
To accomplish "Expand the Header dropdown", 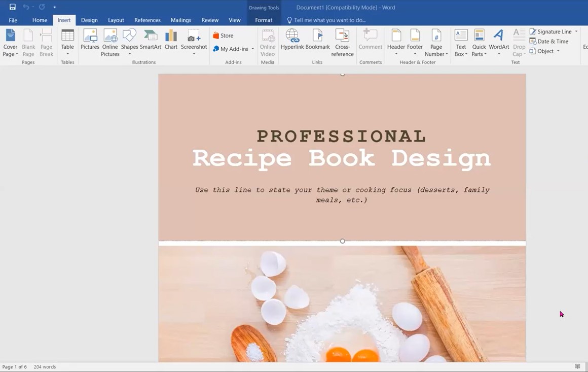I will pyautogui.click(x=396, y=54).
